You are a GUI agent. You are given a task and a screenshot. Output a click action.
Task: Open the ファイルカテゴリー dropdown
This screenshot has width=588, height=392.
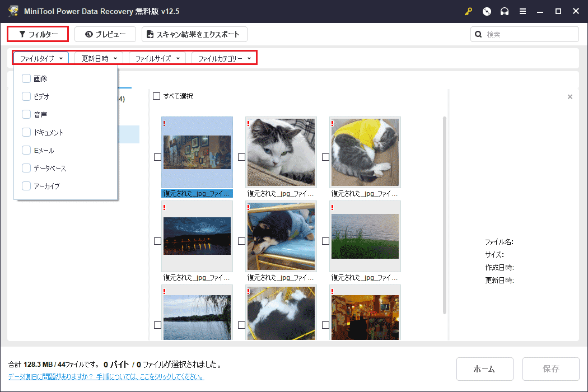click(224, 58)
